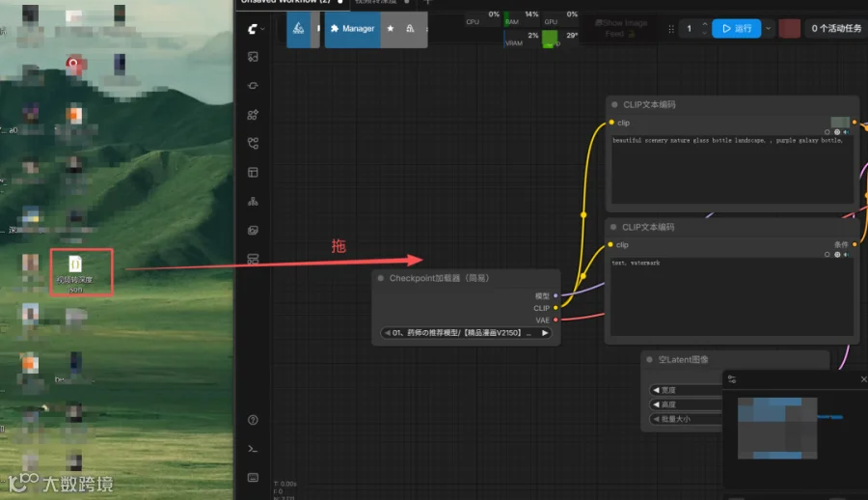Click the warning icon beside the star

(x=410, y=28)
